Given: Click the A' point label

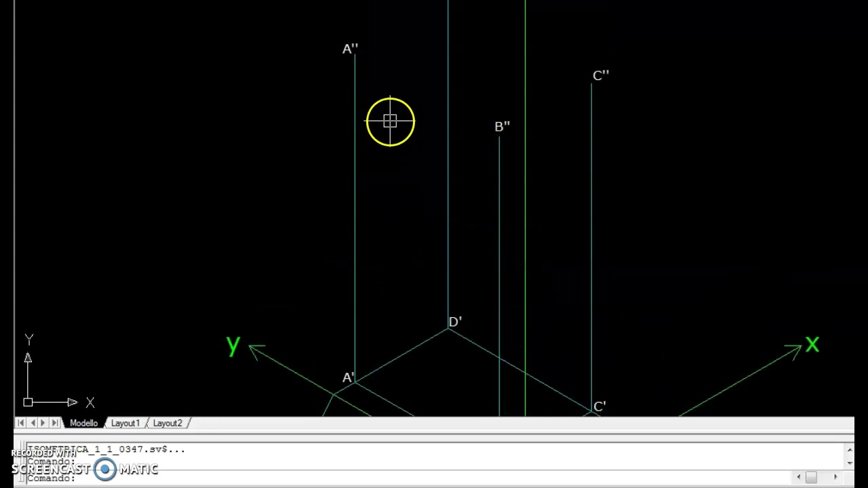Looking at the screenshot, I should click(x=348, y=378).
